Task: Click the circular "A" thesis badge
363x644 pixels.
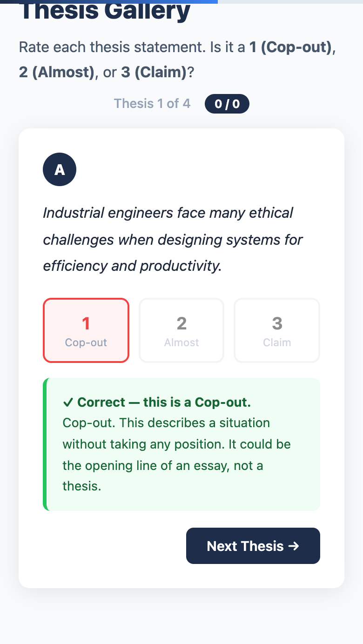Action: [60, 170]
